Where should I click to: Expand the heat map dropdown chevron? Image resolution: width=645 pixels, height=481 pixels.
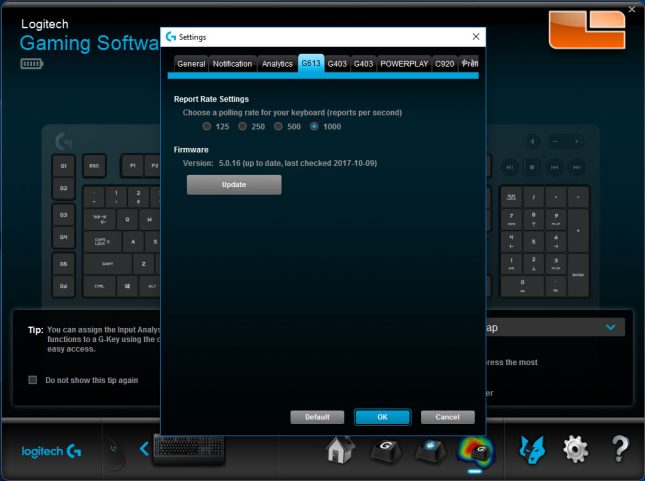611,327
